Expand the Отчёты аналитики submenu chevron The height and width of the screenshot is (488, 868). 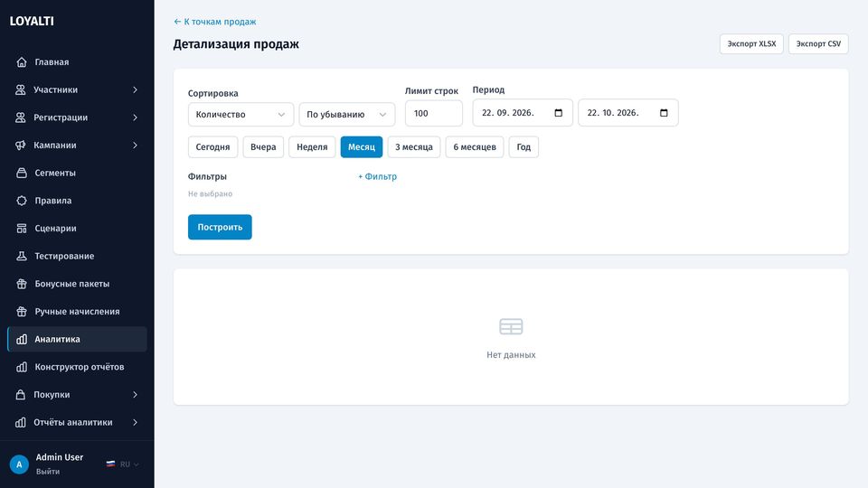pyautogui.click(x=135, y=422)
